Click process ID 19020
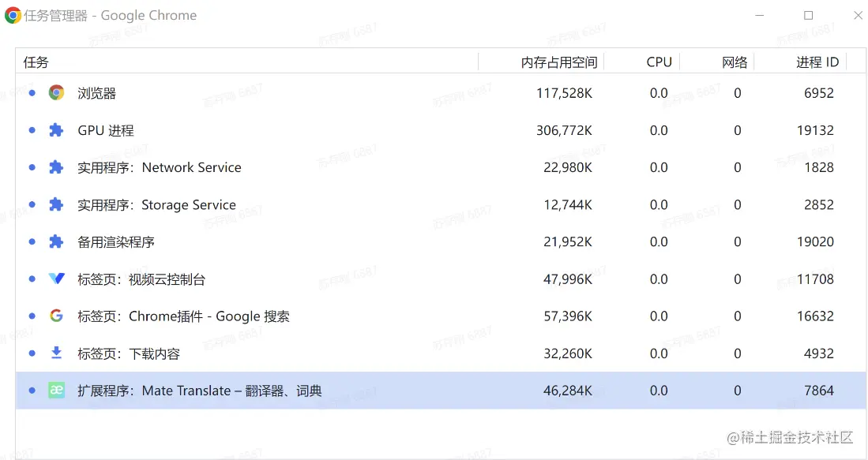This screenshot has width=868, height=460. click(x=815, y=241)
